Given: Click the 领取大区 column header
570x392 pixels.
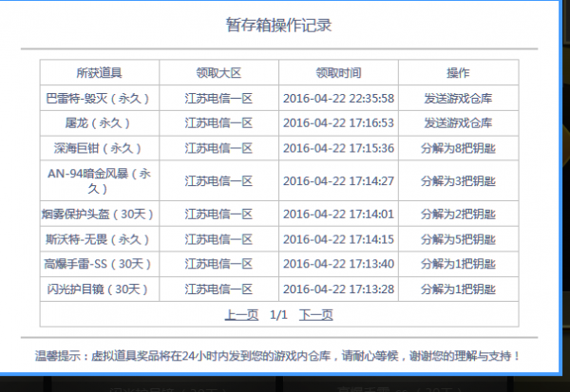Looking at the screenshot, I should 218,73.
